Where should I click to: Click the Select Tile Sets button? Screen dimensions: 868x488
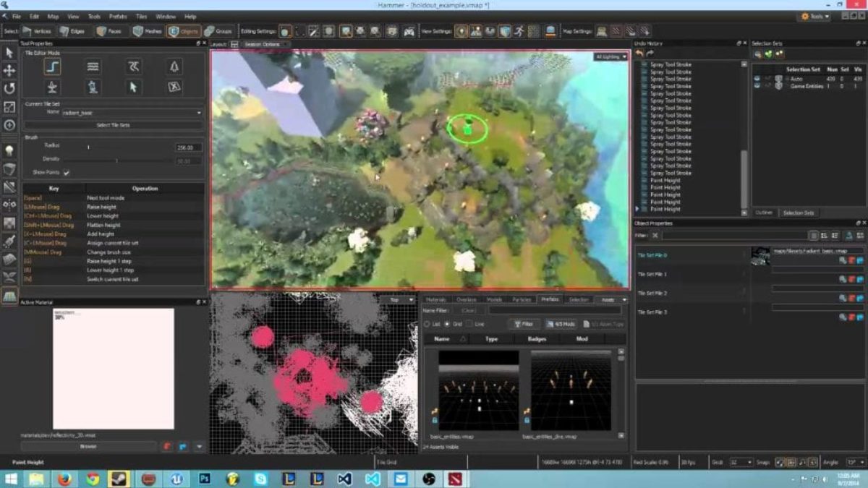113,125
